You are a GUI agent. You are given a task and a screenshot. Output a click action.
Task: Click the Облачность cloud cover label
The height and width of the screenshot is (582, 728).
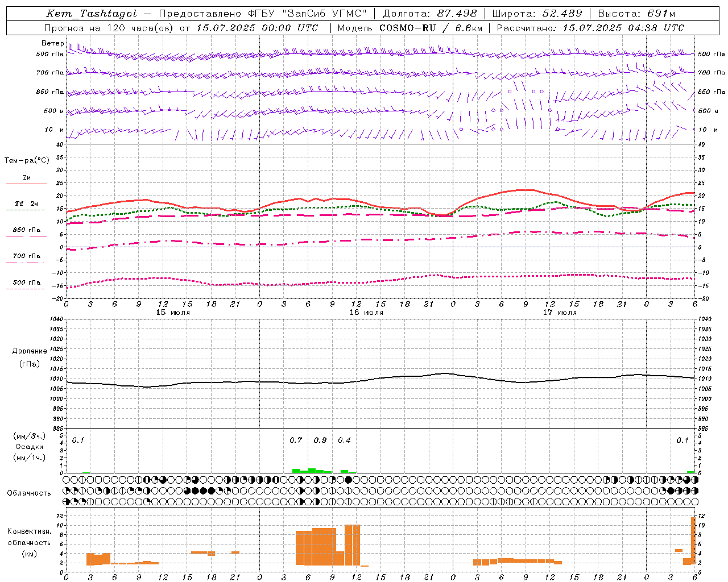[x=29, y=493]
